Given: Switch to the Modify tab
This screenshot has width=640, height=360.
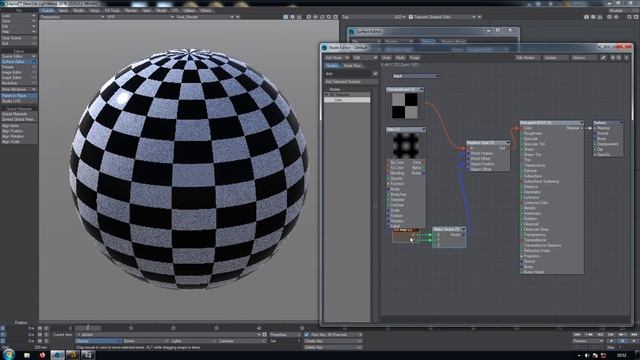Looking at the screenshot, I should pyautogui.click(x=78, y=11).
